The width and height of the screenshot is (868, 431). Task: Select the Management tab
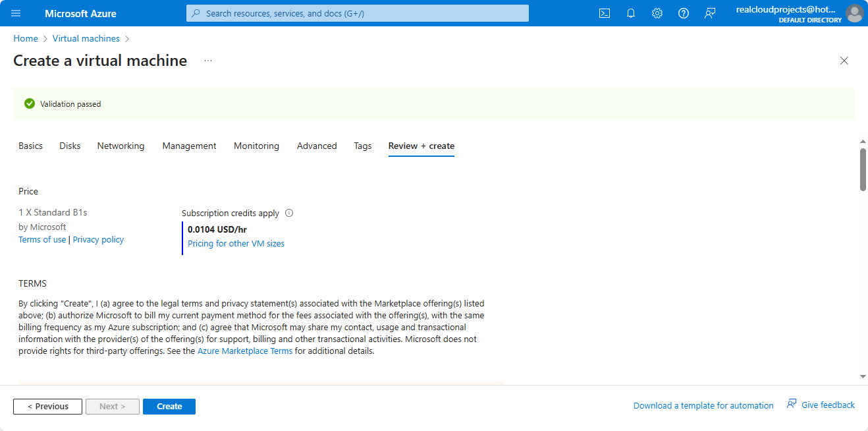(189, 146)
